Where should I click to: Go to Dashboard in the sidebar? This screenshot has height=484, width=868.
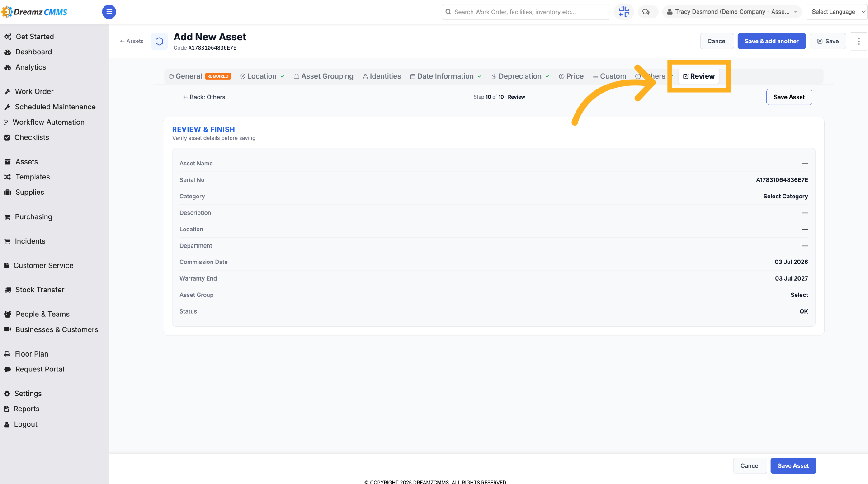point(28,52)
